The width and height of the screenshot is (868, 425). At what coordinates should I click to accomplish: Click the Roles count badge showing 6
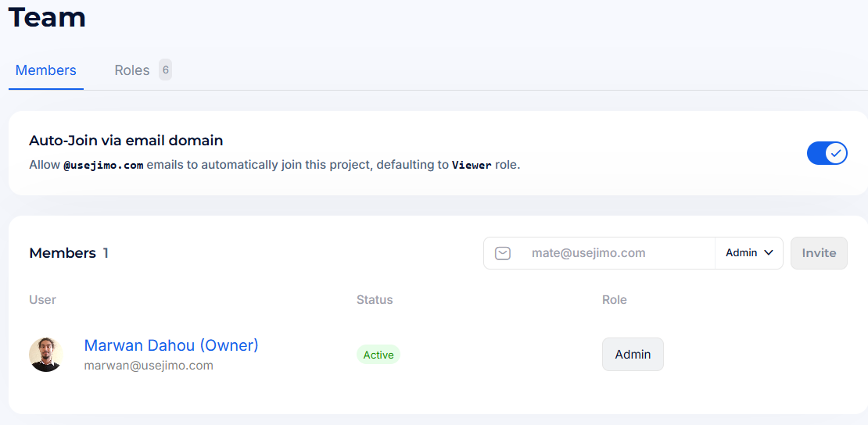[x=165, y=70]
